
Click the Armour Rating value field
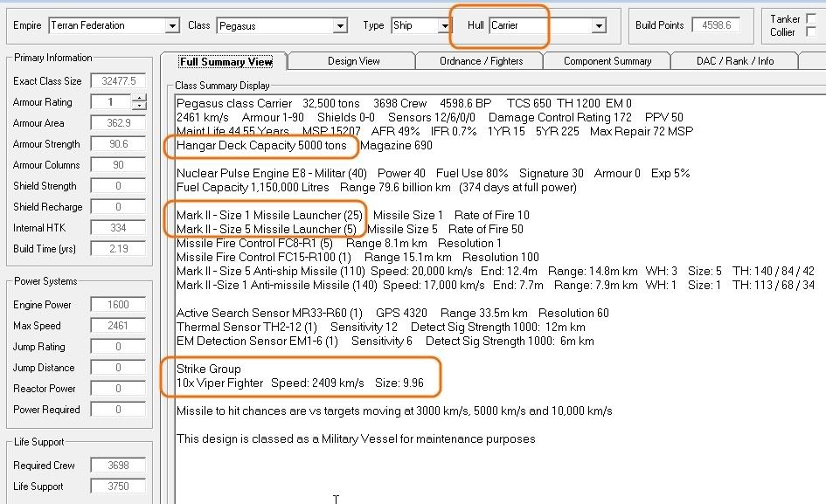tap(111, 102)
